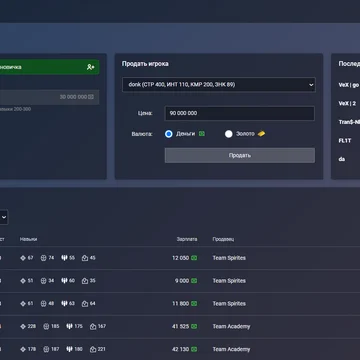Click the green новичка button
This screenshot has height=360, width=360.
(49, 67)
